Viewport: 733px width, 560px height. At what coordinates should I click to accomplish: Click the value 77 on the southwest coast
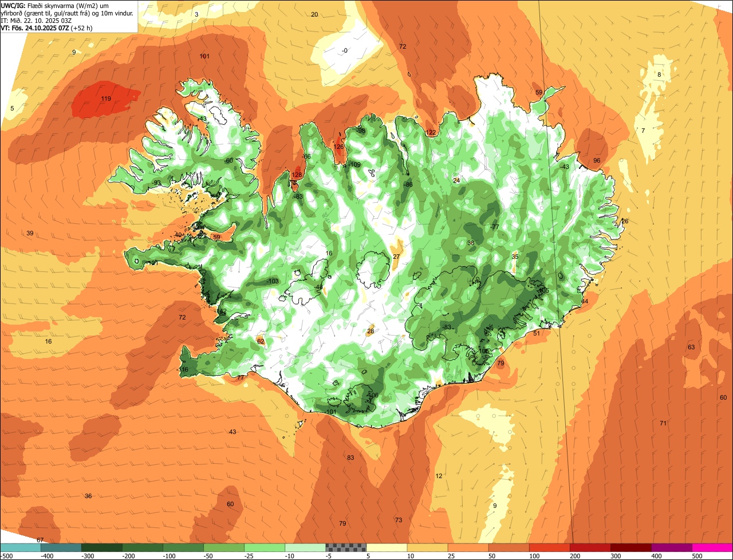241,377
